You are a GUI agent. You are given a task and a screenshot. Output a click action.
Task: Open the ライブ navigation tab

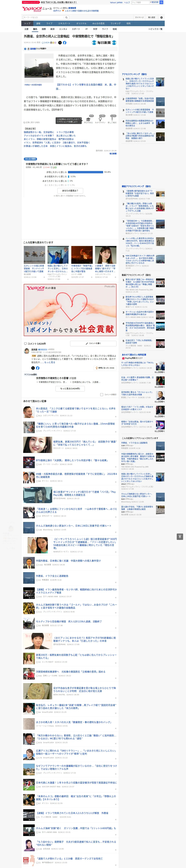pos(49,24)
